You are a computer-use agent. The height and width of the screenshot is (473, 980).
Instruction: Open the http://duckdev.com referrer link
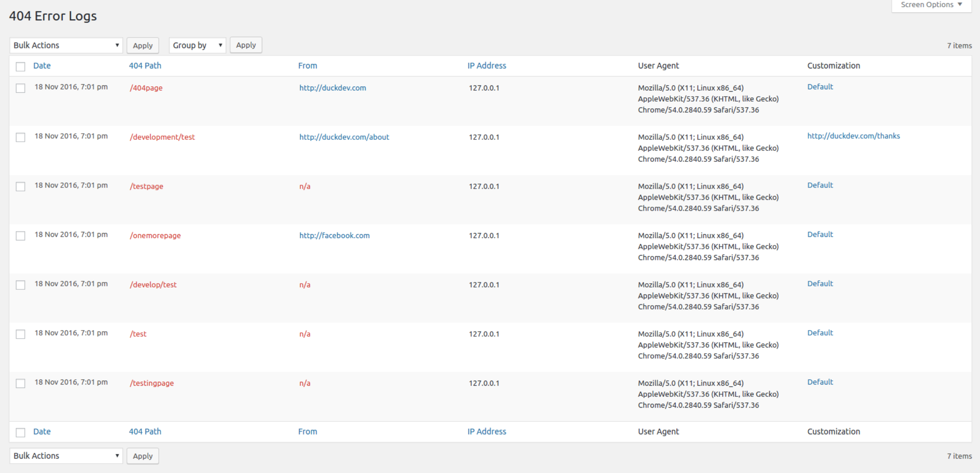[332, 88]
